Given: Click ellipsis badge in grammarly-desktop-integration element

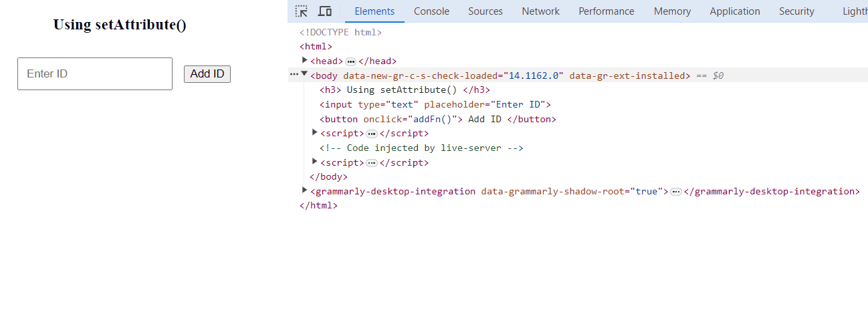Looking at the screenshot, I should click(x=676, y=192).
